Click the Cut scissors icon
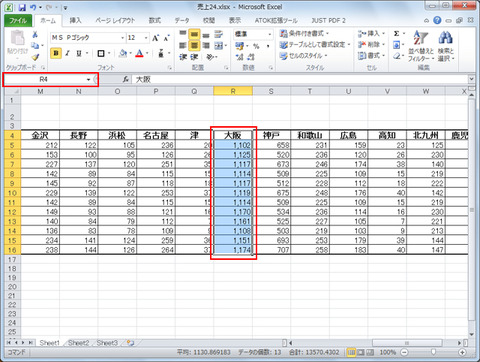This screenshot has width=480, height=362. coord(35,35)
